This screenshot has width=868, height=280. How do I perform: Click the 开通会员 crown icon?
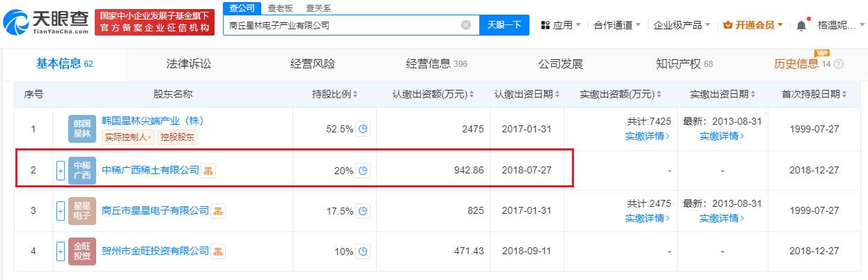tap(729, 25)
